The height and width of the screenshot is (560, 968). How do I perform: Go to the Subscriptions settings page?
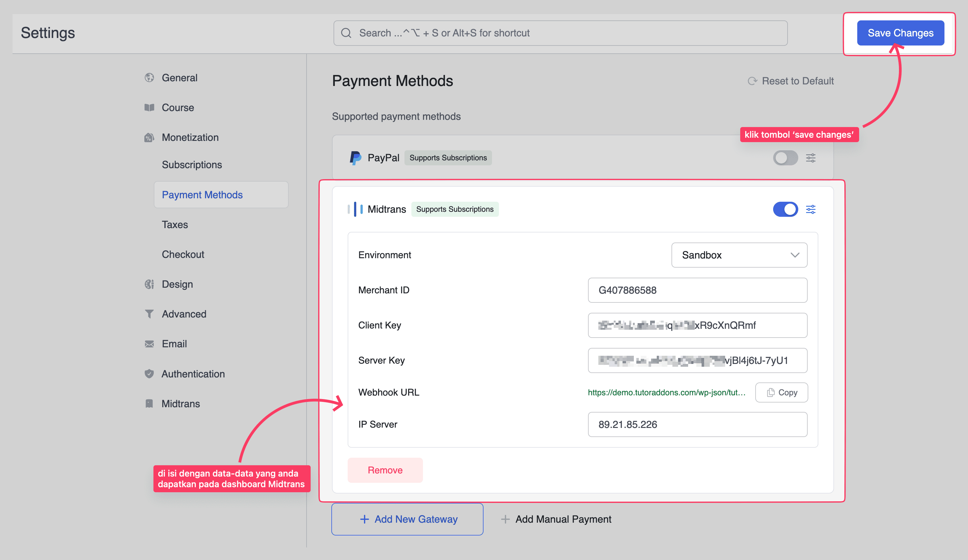coord(192,165)
